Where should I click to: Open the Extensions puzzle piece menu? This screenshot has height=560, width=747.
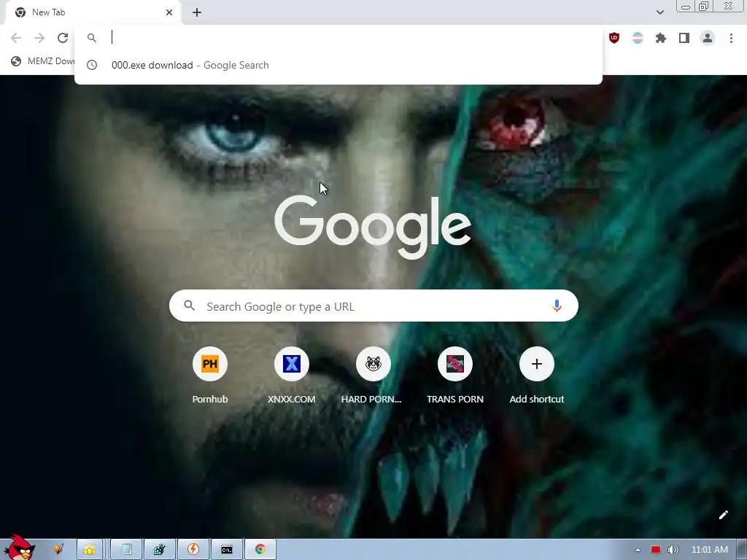click(661, 38)
